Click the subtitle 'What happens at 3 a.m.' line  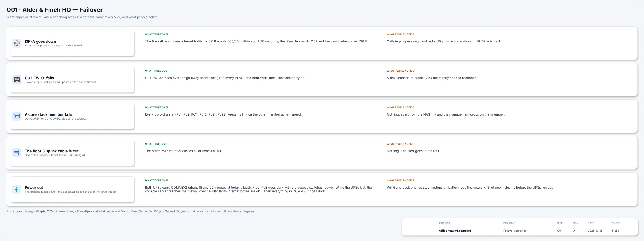click(82, 17)
